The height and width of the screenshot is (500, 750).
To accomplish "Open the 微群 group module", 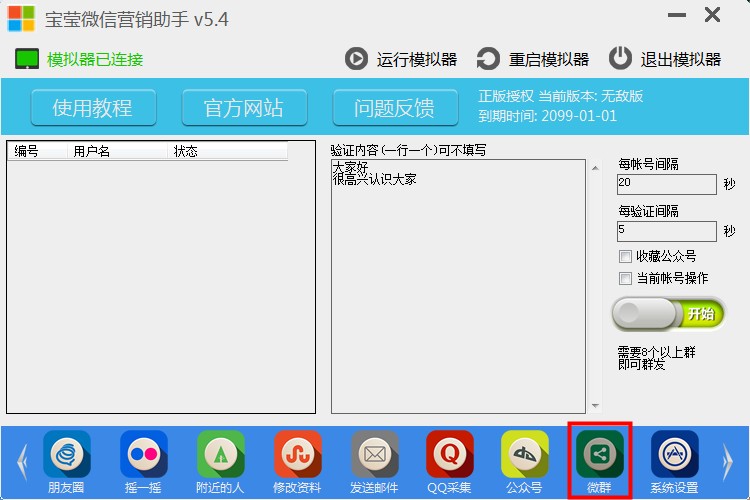I will [599, 455].
